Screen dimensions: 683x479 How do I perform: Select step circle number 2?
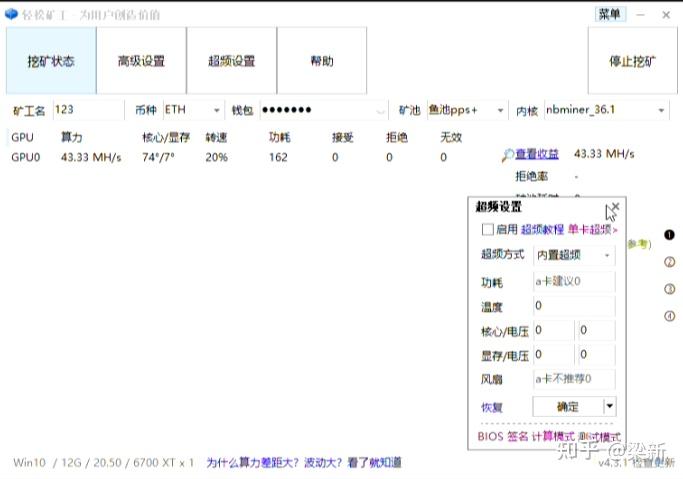[669, 262]
